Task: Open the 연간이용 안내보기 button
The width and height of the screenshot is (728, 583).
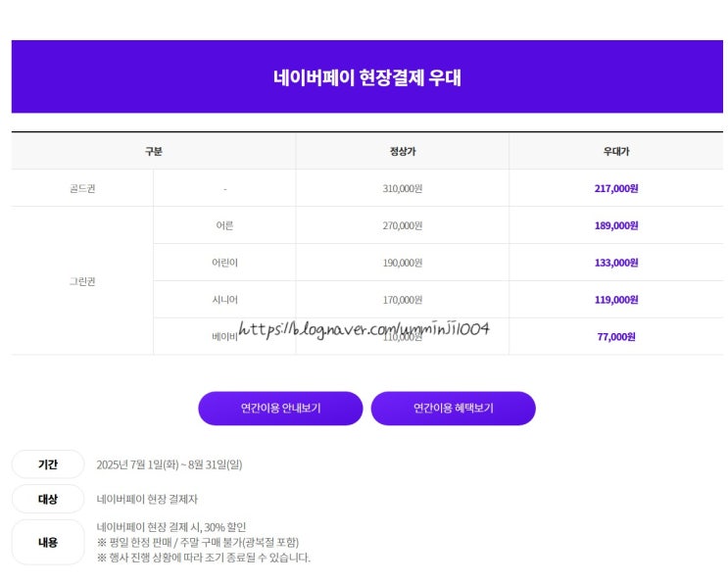Action: 280,408
